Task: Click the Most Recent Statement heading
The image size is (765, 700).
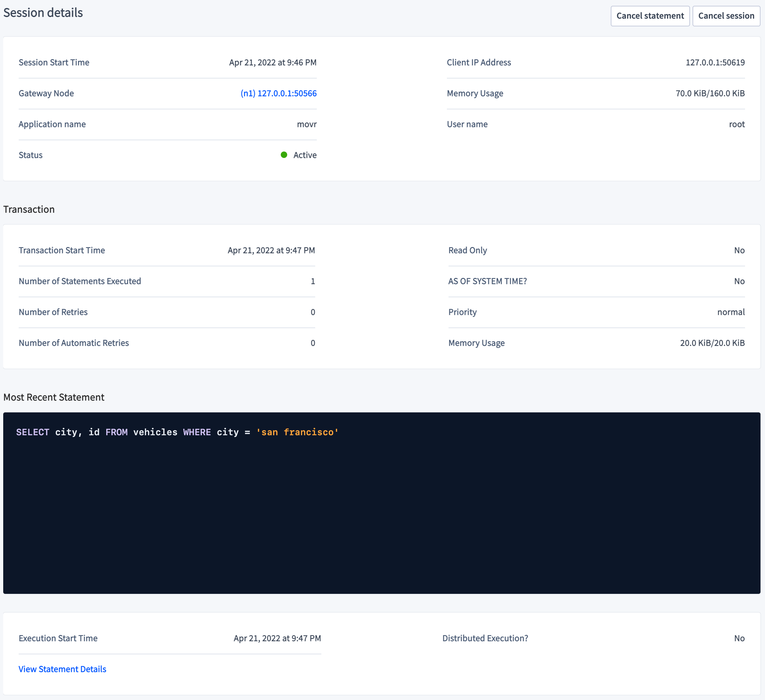Action: [x=53, y=397]
